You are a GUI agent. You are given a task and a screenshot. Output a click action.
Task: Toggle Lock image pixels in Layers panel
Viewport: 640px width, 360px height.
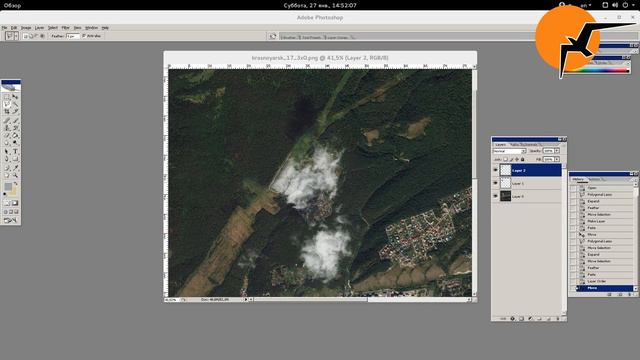click(x=511, y=160)
